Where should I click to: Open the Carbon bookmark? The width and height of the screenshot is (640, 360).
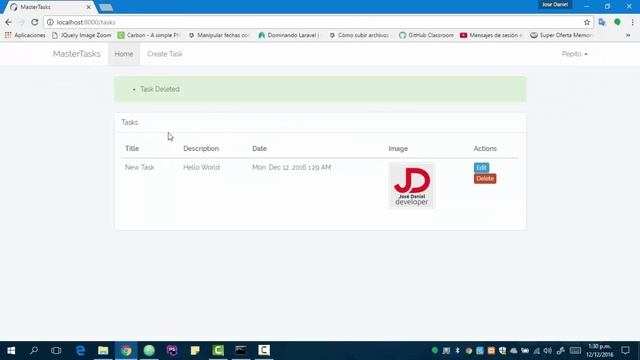coord(149,36)
